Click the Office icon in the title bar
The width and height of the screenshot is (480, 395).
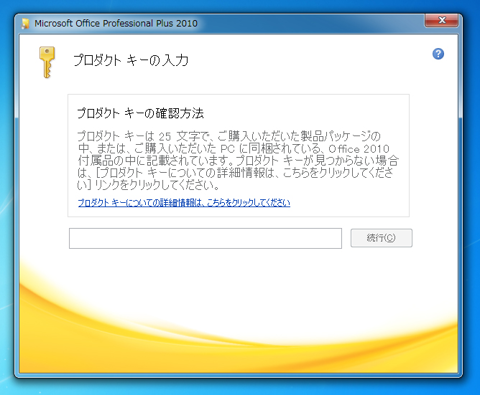(26, 23)
